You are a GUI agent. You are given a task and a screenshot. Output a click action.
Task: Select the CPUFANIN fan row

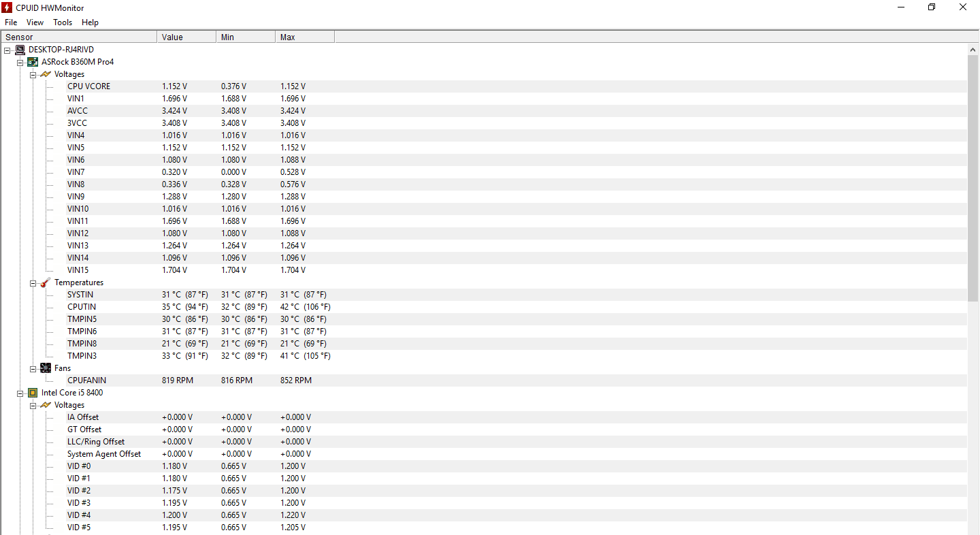click(516, 380)
